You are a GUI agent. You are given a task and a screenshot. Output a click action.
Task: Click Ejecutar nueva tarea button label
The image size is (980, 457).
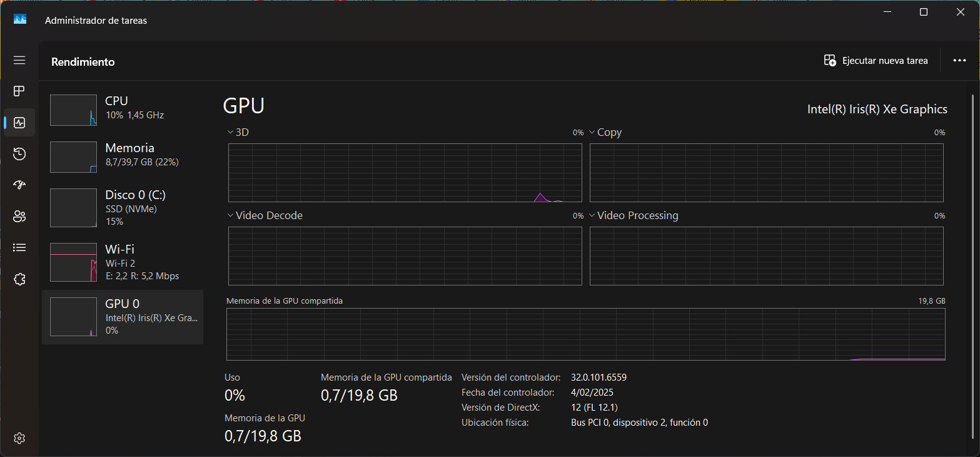pos(885,61)
